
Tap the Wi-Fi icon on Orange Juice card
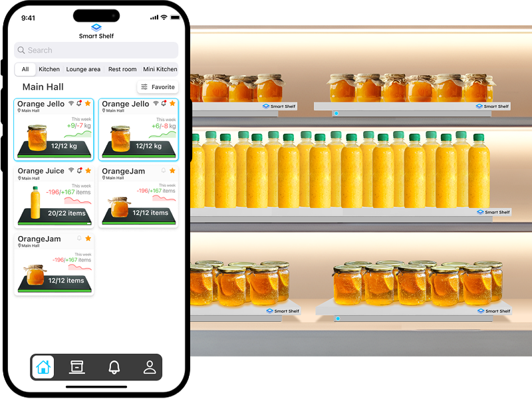coord(71,170)
